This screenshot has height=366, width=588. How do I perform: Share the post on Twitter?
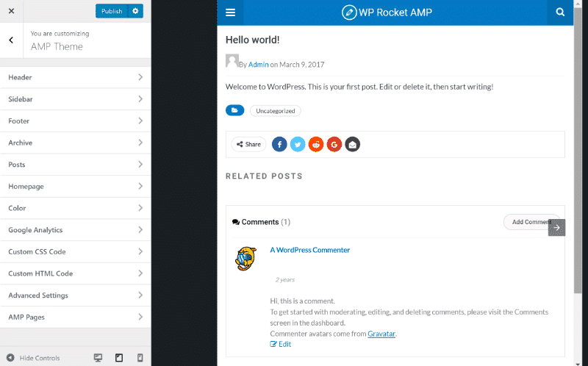click(298, 144)
